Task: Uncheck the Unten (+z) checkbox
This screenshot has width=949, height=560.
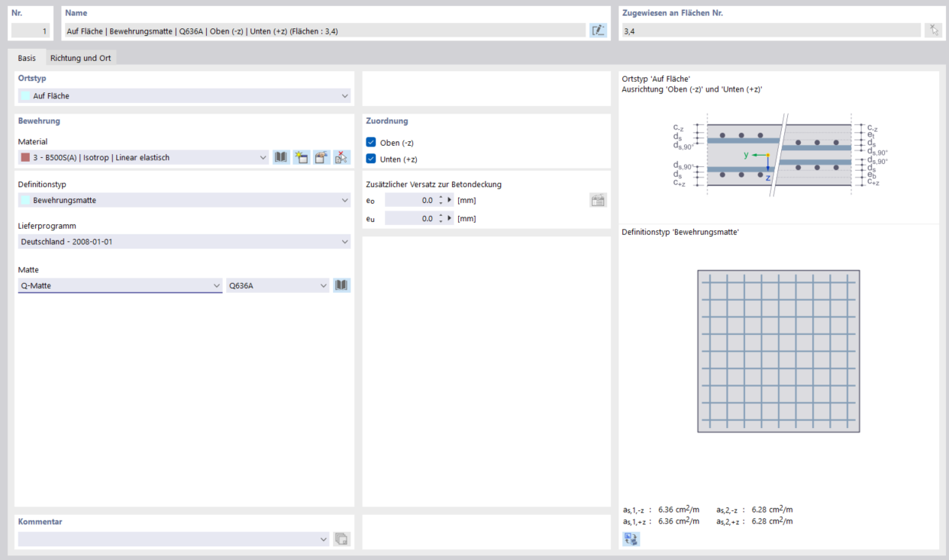Action: tap(371, 159)
